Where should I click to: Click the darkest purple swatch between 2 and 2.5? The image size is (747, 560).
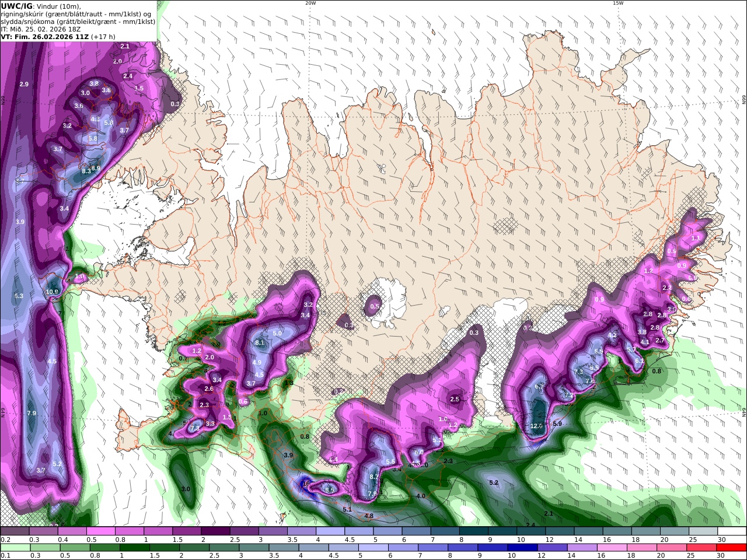click(215, 531)
